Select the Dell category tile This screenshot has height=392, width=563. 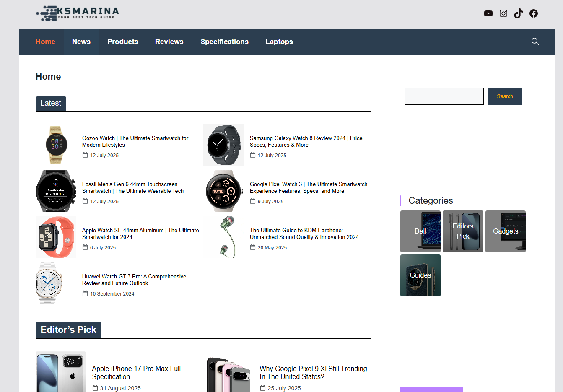click(x=420, y=231)
